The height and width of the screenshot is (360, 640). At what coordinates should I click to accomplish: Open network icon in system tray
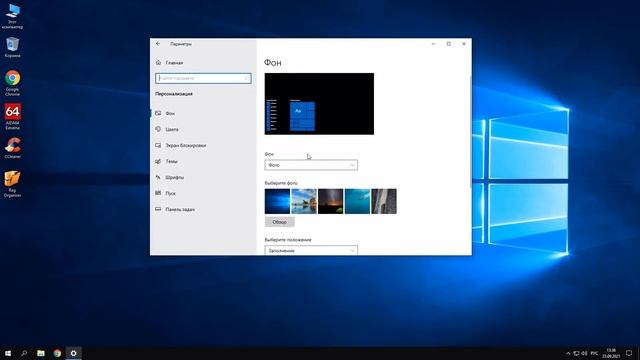pyautogui.click(x=576, y=353)
